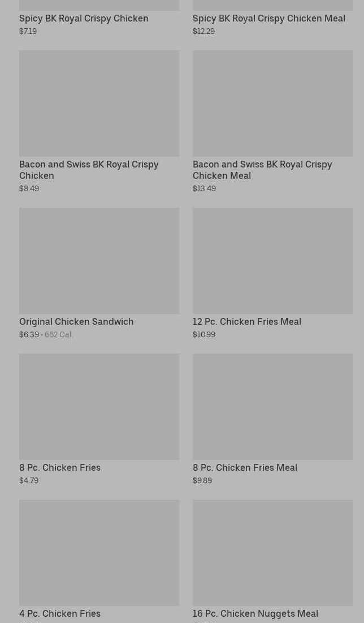364x623 pixels.
Task: Click 8 Pc. Chicken Fries image
Action: (x=99, y=406)
